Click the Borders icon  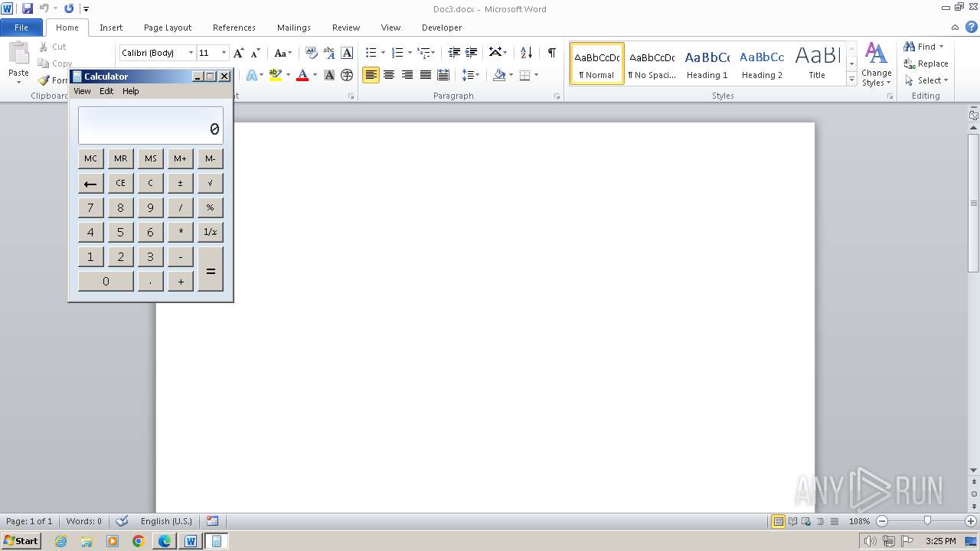pyautogui.click(x=524, y=75)
